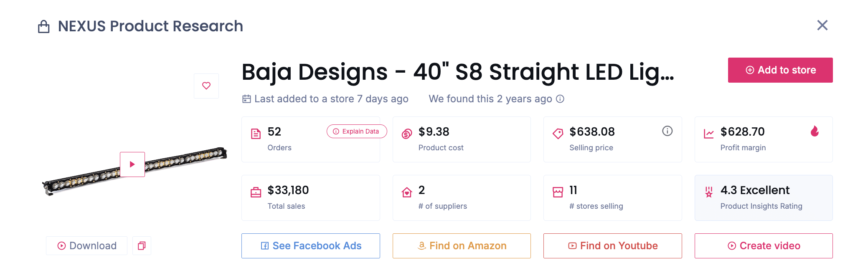Click the info icon next to selling price
This screenshot has width=868, height=268.
(x=667, y=131)
